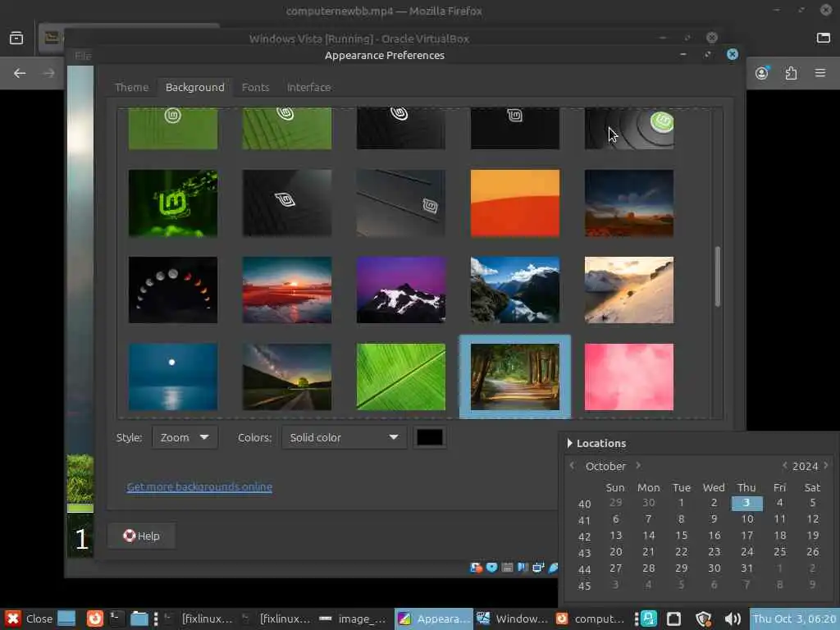Select the moon phases wallpaper
The width and height of the screenshot is (840, 630).
(x=173, y=290)
